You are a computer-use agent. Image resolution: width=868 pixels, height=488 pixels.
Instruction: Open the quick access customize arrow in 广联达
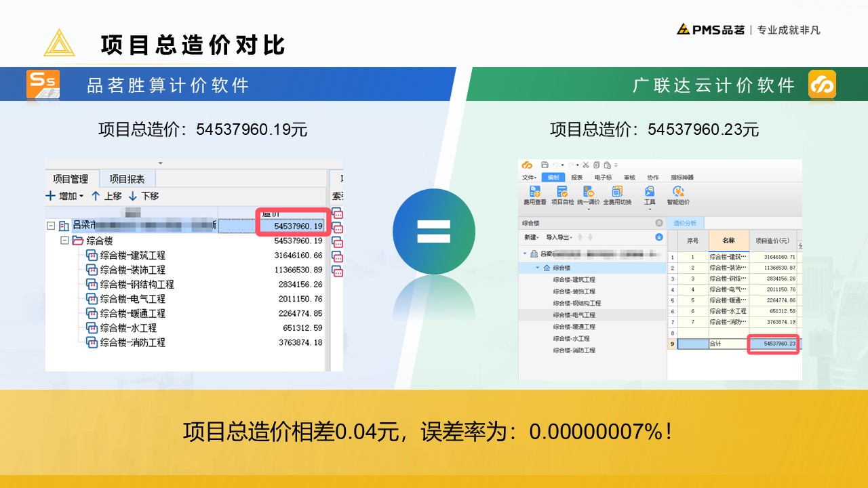(616, 165)
